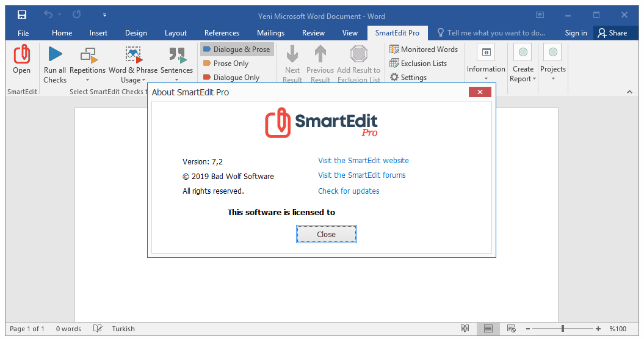644x341 pixels.
Task: Close the About SmartEdit Pro dialog
Action: click(x=480, y=92)
